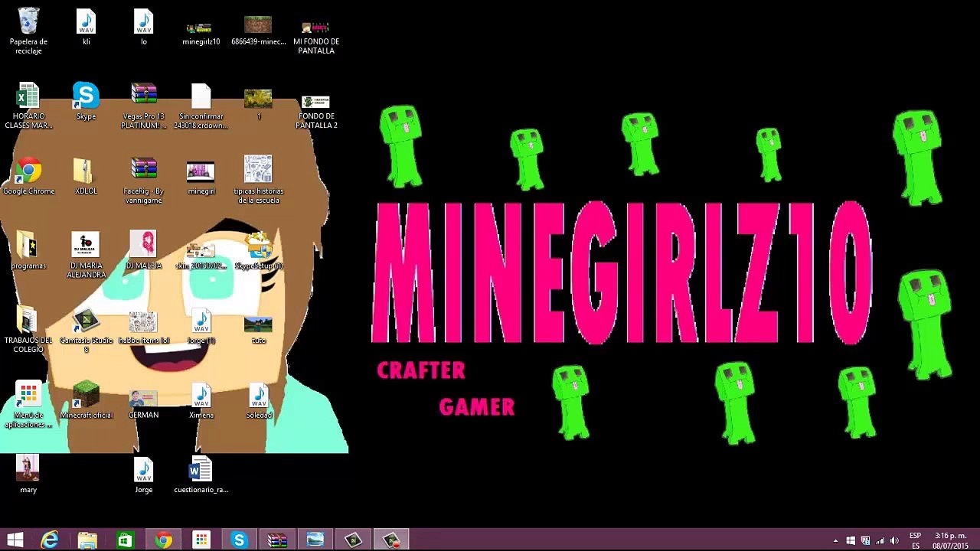
Task: Select the 6866439-minec... image file
Action: [x=259, y=31]
